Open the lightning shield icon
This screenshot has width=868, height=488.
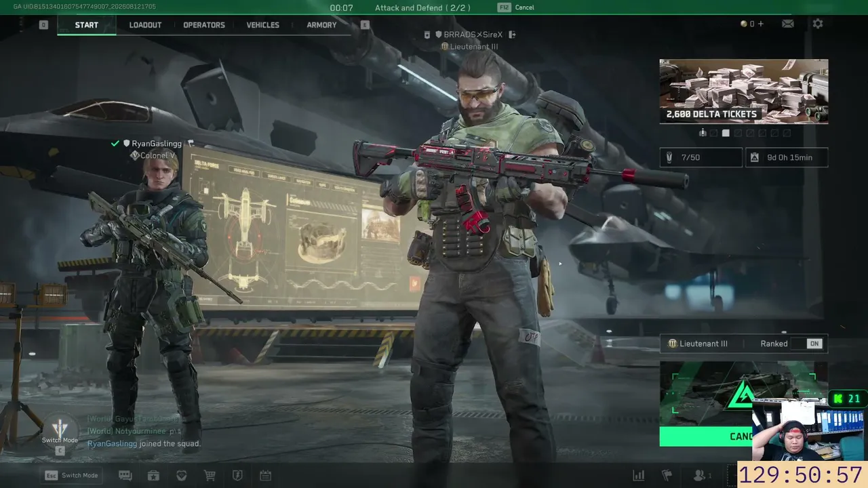point(237,475)
